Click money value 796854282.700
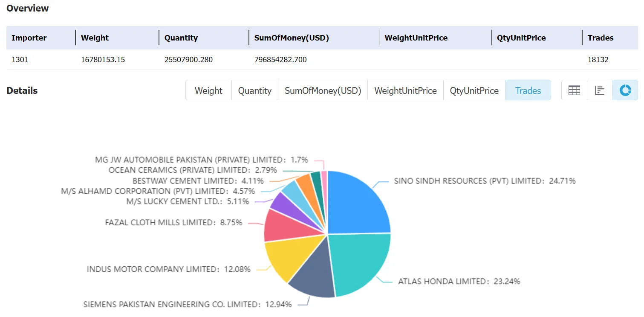Image resolution: width=644 pixels, height=317 pixels. coord(280,60)
